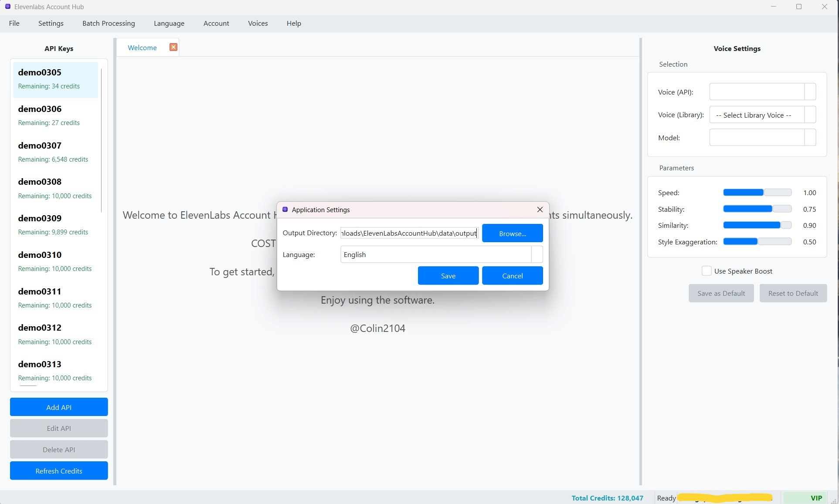Adjust the Style Exaggeration slider

(x=757, y=242)
